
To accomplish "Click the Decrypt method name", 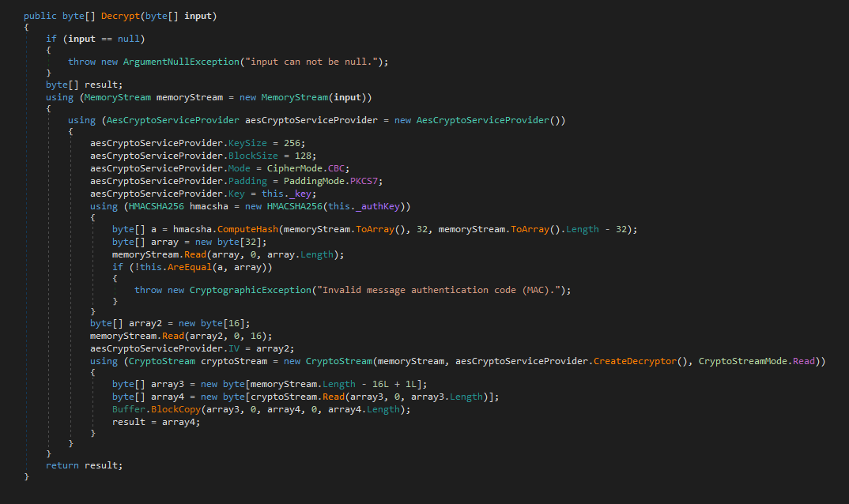I will (x=120, y=15).
